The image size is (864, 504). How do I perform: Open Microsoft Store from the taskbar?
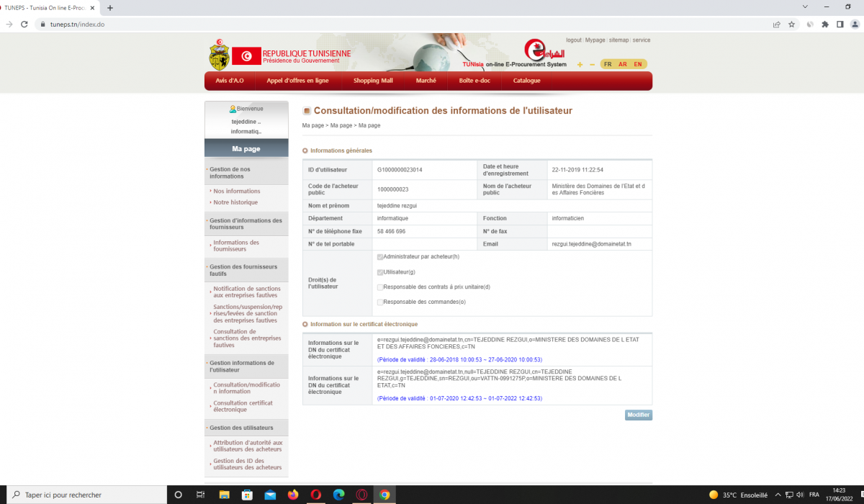point(247,495)
